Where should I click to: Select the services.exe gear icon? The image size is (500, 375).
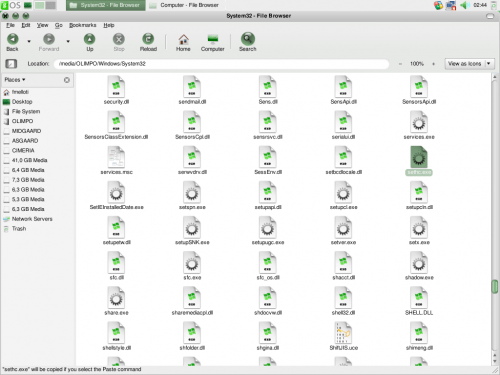point(419,122)
